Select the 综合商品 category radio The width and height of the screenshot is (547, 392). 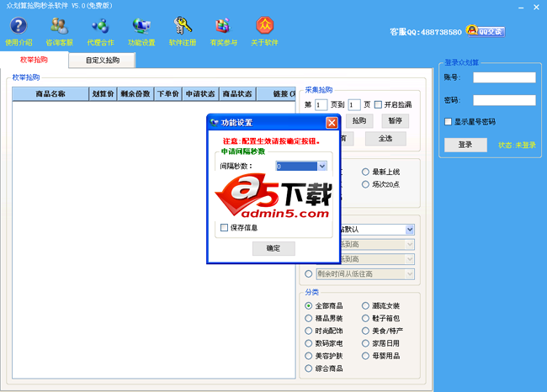tap(308, 368)
